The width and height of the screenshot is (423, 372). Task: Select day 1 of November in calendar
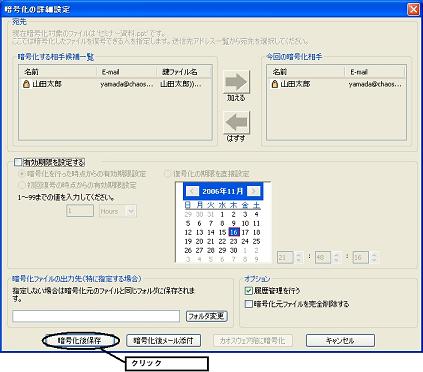coord(222,214)
